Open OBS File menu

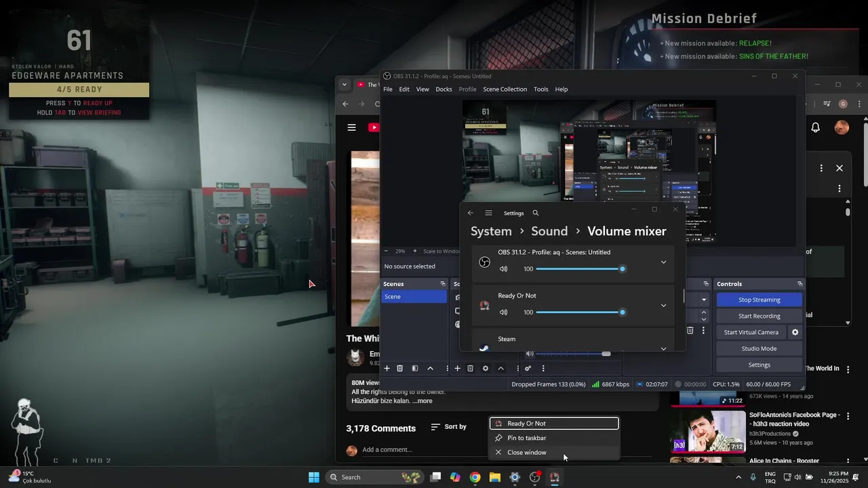click(388, 89)
